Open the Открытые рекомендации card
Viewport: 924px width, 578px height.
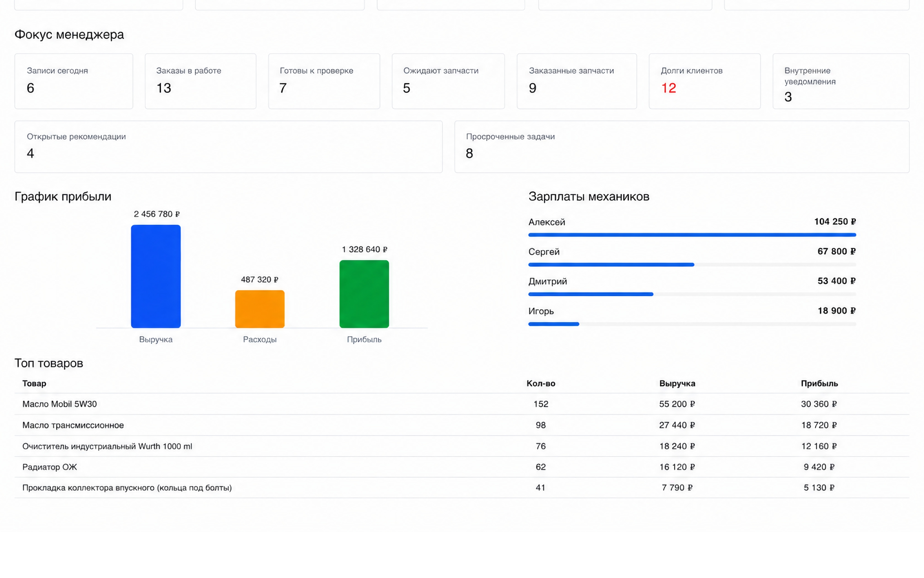click(228, 147)
